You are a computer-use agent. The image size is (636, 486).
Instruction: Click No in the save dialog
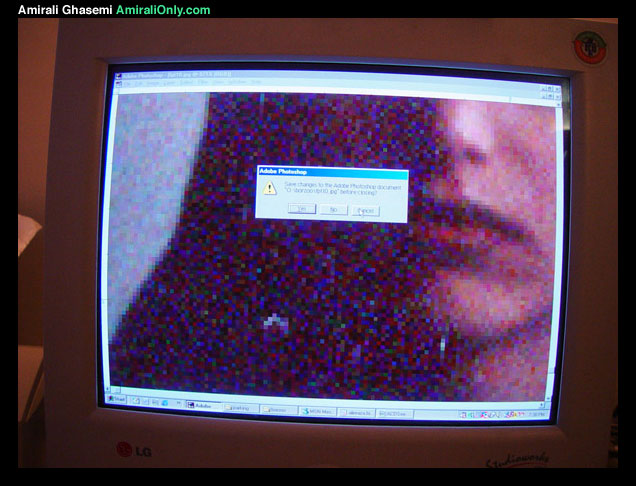(333, 209)
